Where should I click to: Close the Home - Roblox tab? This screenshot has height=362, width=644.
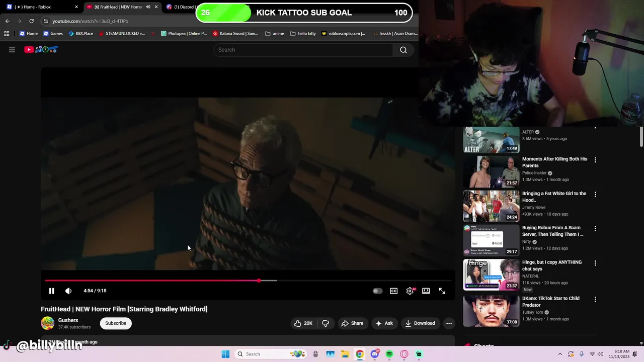click(x=76, y=7)
